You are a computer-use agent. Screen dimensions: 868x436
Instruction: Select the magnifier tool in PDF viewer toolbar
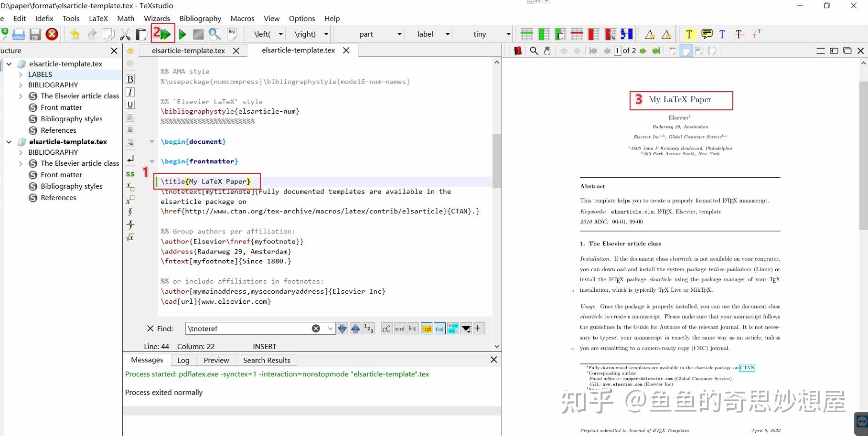(x=534, y=50)
